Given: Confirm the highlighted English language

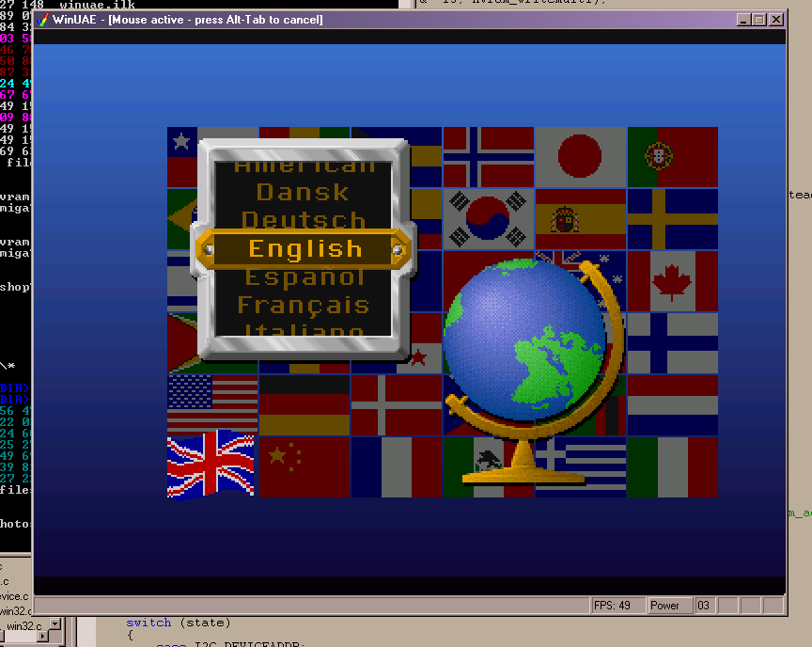Looking at the screenshot, I should click(305, 249).
